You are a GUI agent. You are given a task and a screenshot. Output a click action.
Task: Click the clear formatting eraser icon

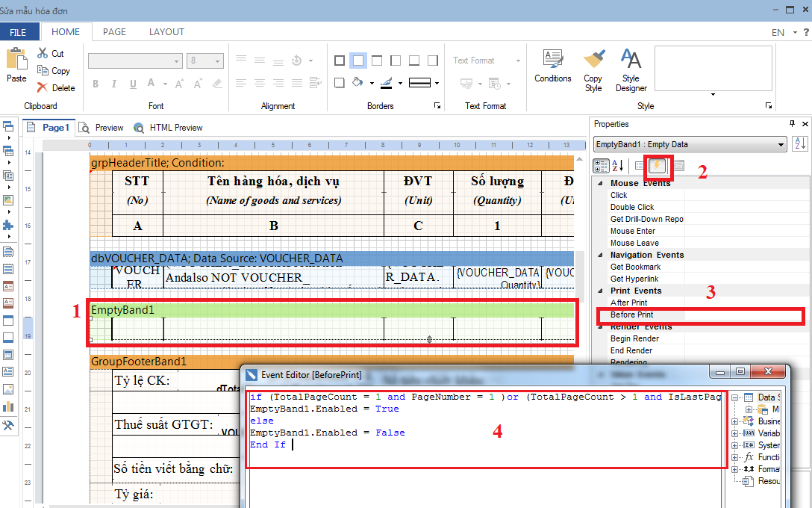(x=217, y=83)
